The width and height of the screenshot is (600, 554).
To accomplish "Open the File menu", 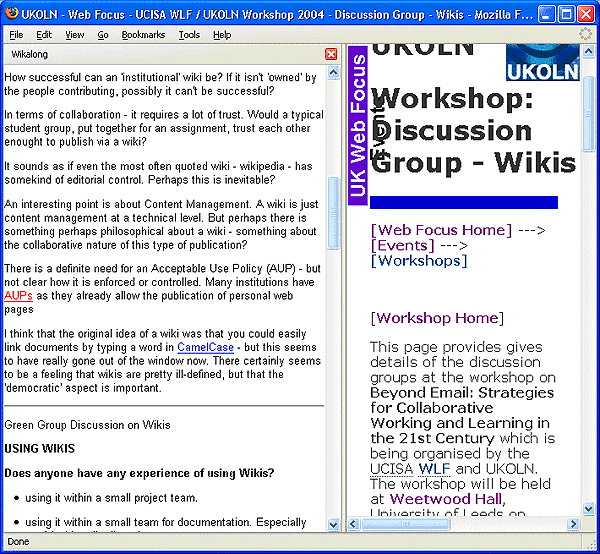I will coord(16,35).
